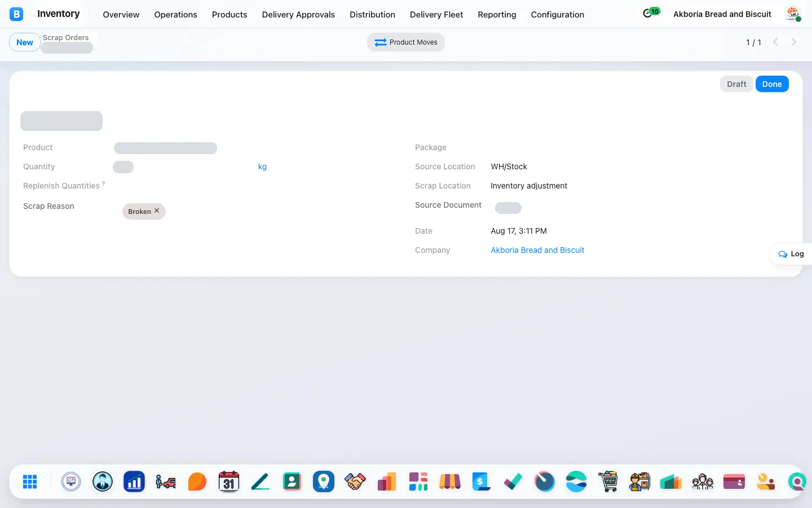Image resolution: width=812 pixels, height=508 pixels.
Task: Open the teal pen signature app in dock
Action: coord(261,481)
